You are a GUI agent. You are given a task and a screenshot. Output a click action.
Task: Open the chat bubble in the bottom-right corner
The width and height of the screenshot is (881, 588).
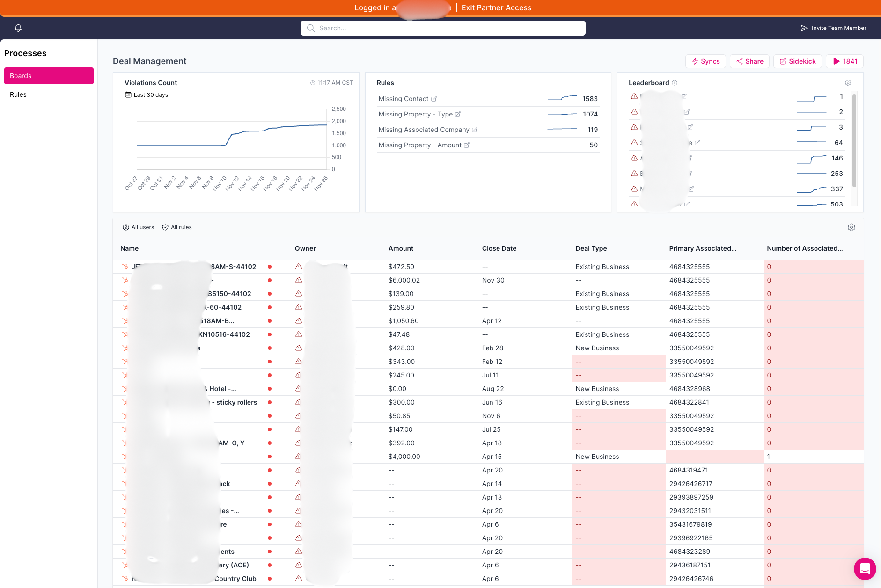(x=865, y=569)
